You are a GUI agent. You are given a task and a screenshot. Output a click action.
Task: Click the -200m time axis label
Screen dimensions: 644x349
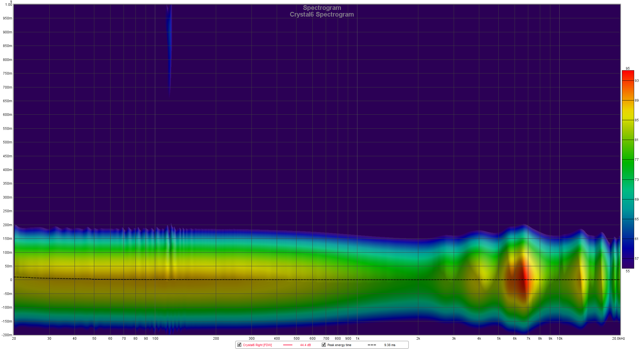point(7,335)
